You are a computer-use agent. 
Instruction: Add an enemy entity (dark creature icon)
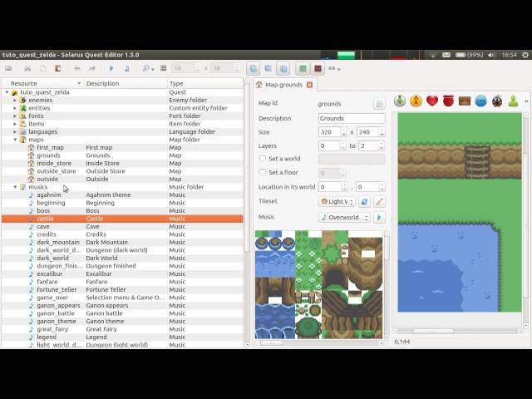click(497, 101)
